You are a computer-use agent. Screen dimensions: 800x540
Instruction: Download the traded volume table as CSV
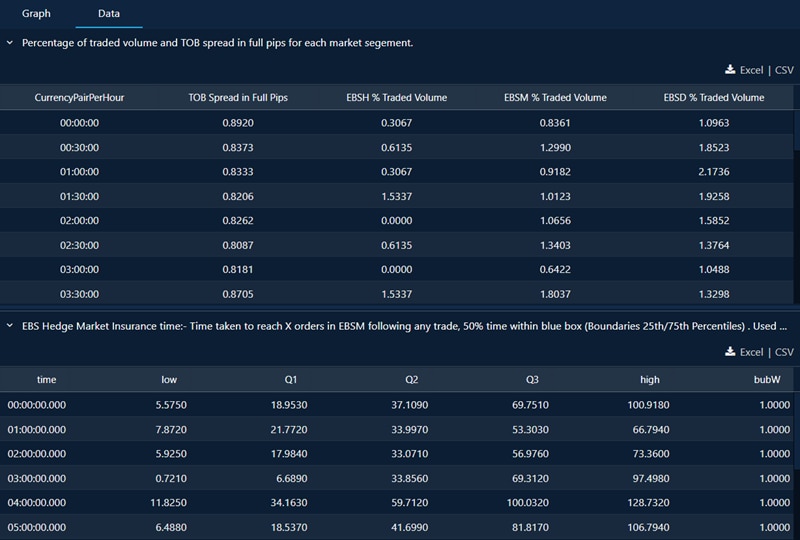point(784,70)
